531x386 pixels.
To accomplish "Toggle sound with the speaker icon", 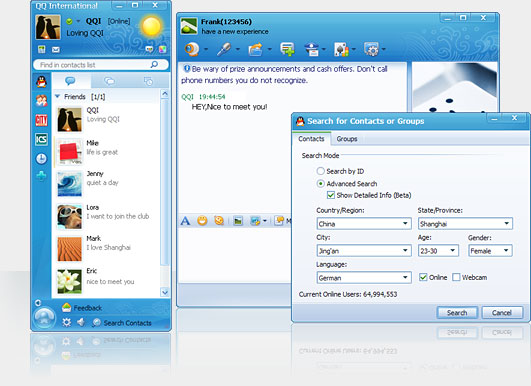I will 81,322.
